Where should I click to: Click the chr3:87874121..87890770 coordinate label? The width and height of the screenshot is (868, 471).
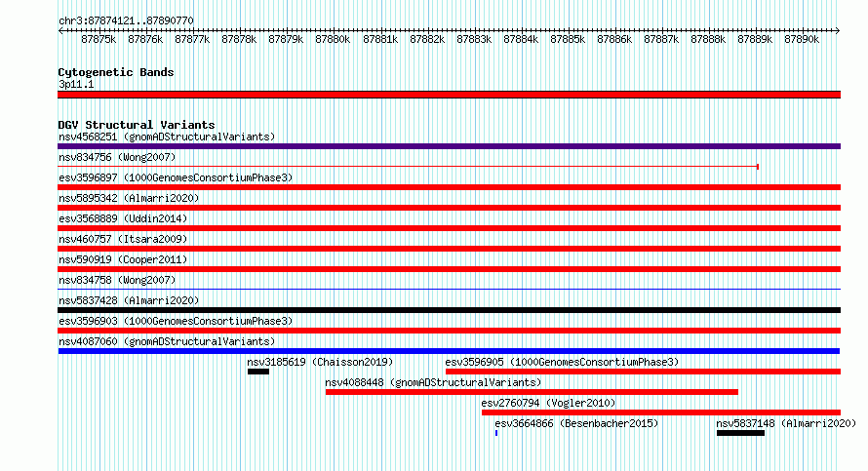(x=126, y=21)
